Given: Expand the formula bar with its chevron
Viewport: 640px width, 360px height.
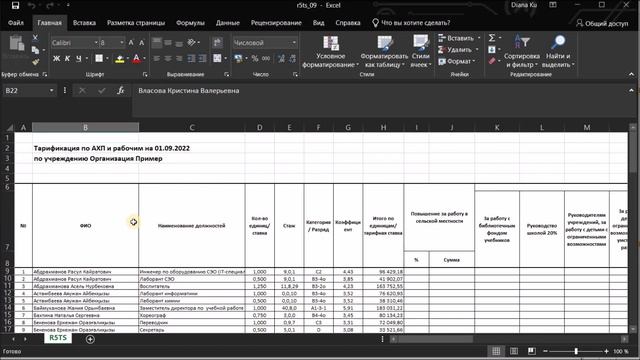Looking at the screenshot, I should pyautogui.click(x=631, y=90).
